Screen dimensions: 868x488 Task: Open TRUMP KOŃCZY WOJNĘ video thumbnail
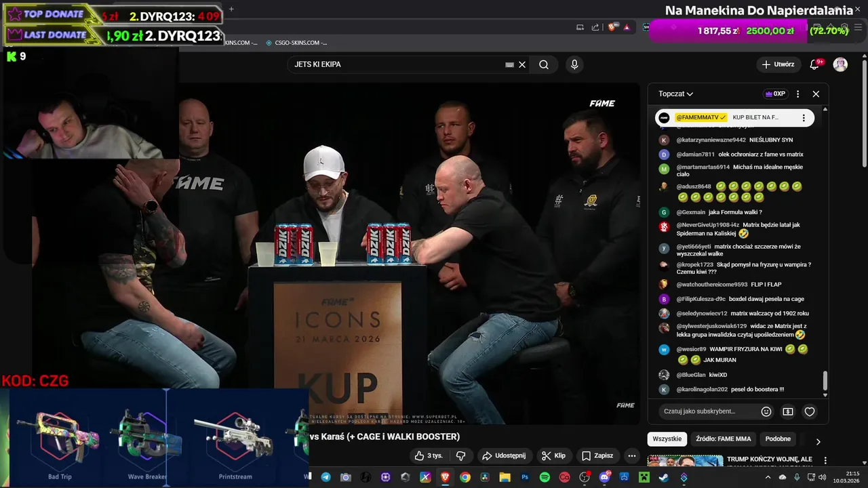point(685,461)
